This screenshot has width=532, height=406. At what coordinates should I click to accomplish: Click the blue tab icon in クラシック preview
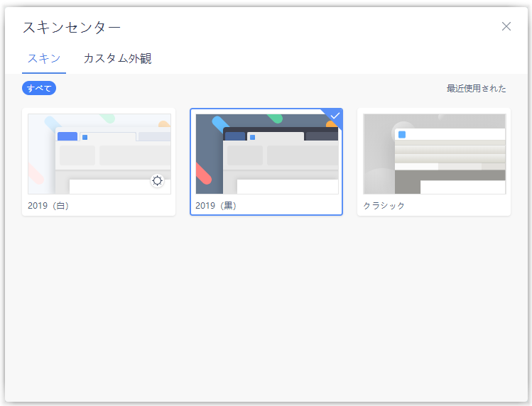pyautogui.click(x=402, y=134)
